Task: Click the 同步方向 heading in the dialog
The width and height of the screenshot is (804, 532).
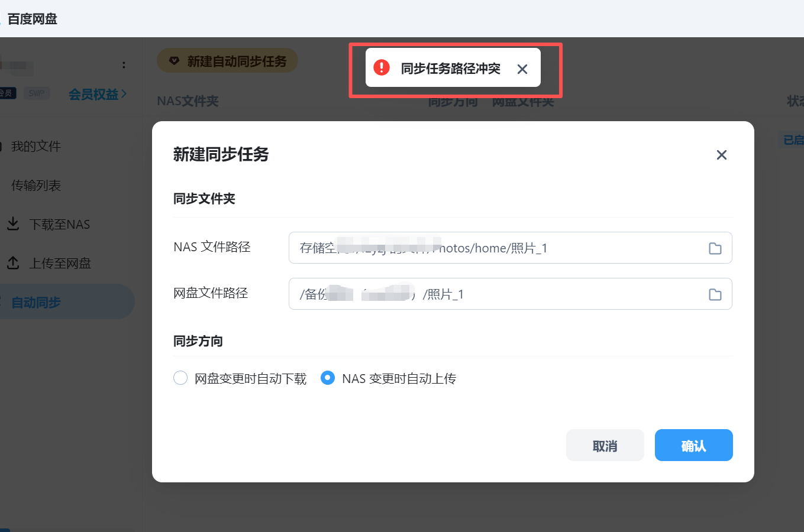Action: click(198, 341)
